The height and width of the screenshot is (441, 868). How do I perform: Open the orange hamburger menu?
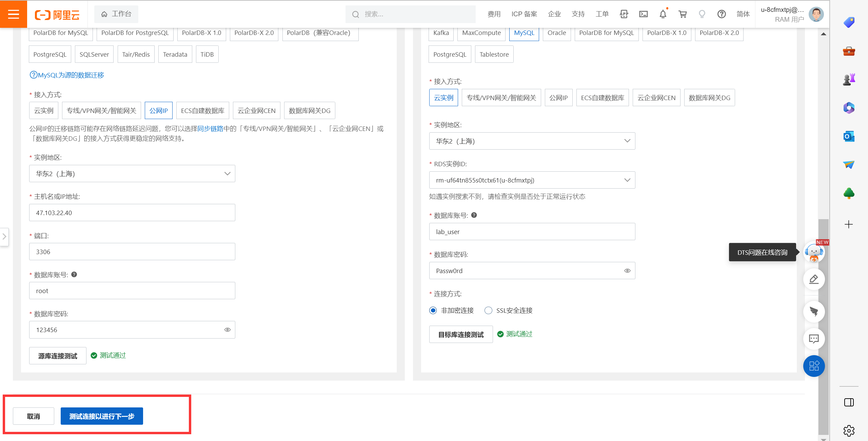[14, 14]
